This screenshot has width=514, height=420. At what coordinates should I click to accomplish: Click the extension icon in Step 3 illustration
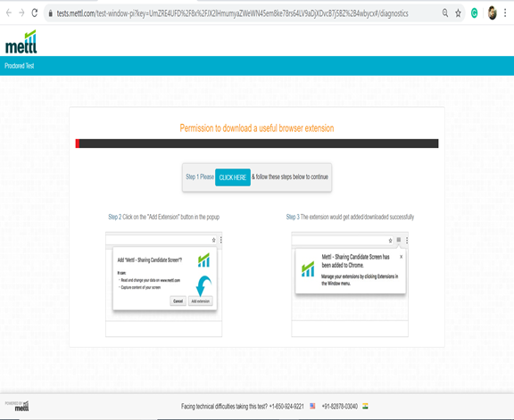pyautogui.click(x=399, y=240)
